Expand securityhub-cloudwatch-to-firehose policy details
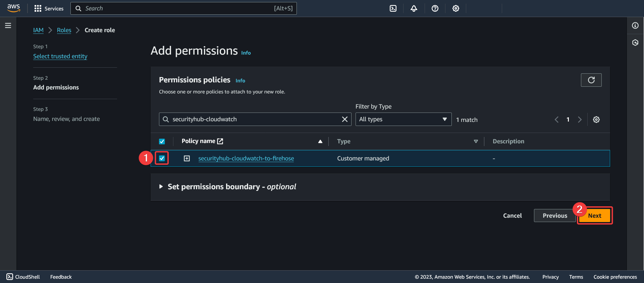The width and height of the screenshot is (644, 283). click(x=187, y=158)
